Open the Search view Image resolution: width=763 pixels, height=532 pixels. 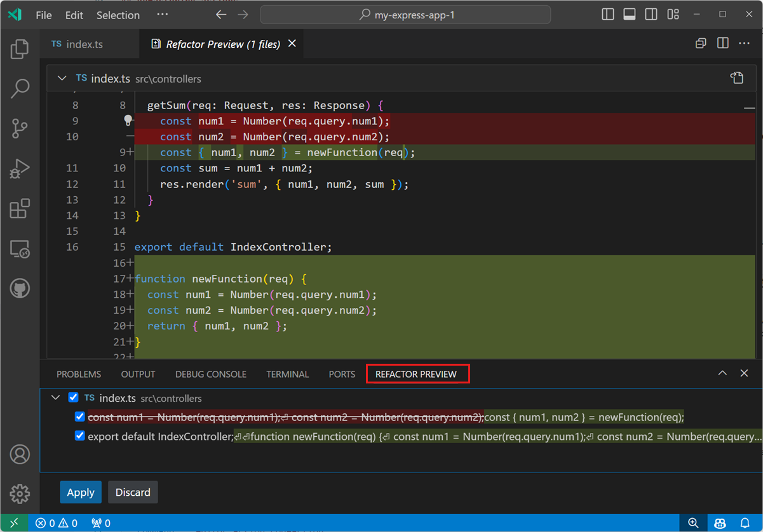click(x=19, y=88)
